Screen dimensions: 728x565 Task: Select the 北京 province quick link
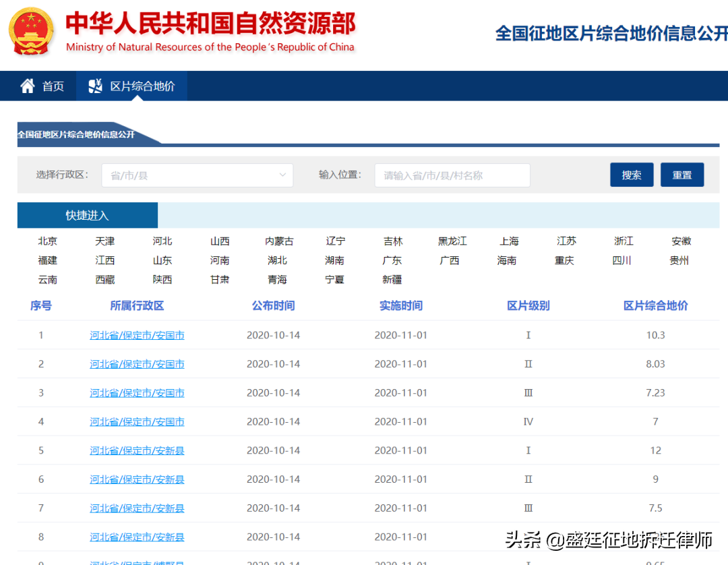click(47, 241)
